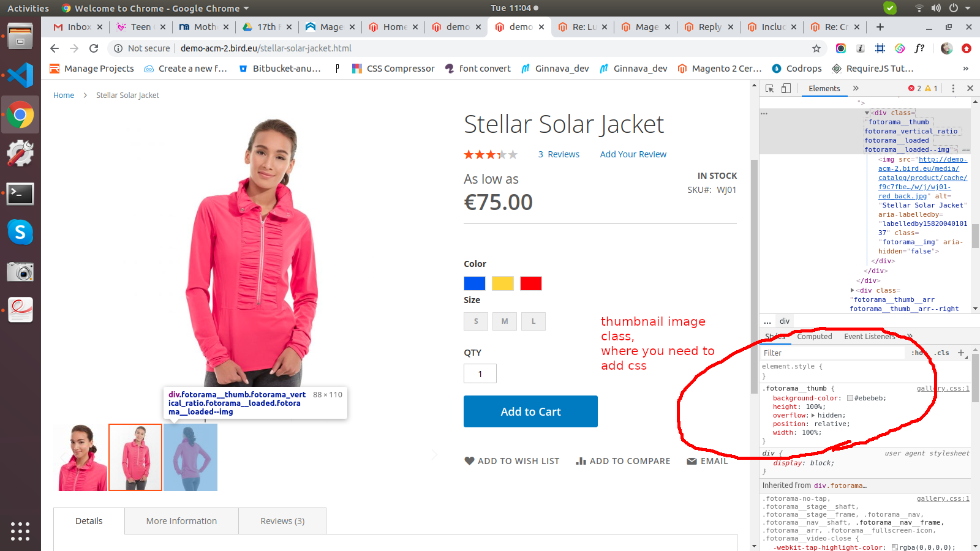Toggle the .cls class editor
The height and width of the screenshot is (551, 980).
tap(942, 353)
